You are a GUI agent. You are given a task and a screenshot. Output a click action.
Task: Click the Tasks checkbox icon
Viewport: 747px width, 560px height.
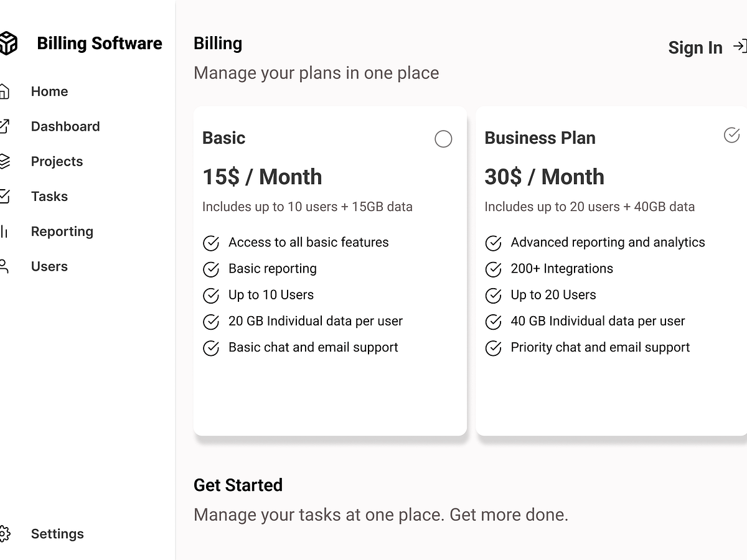(x=4, y=197)
